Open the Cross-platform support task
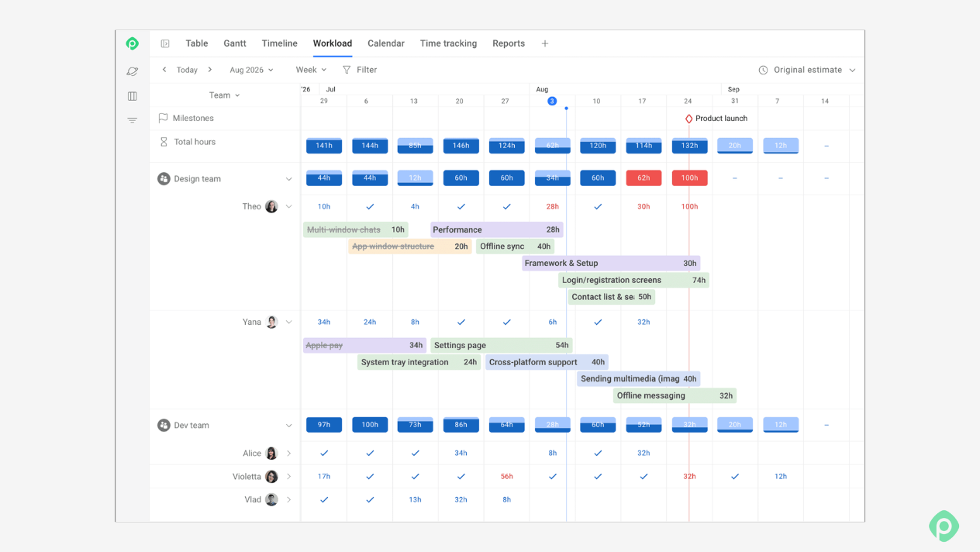The image size is (980, 552). click(x=547, y=362)
